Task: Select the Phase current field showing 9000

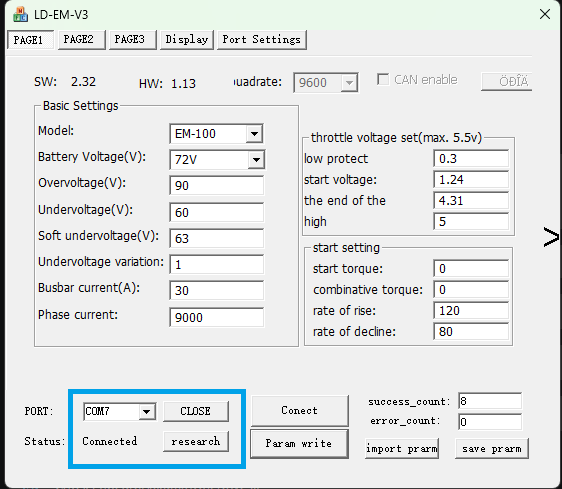Action: 216,317
